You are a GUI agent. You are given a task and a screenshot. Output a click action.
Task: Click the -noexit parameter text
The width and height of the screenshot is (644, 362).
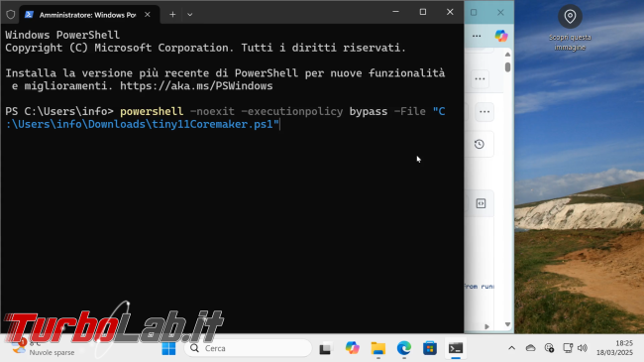[x=212, y=111]
